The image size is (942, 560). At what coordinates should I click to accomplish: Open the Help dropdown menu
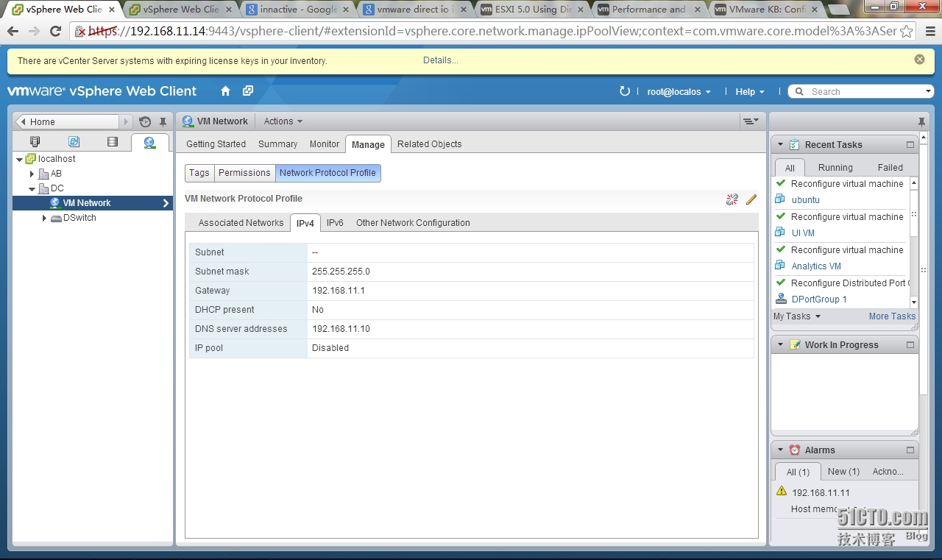(750, 92)
